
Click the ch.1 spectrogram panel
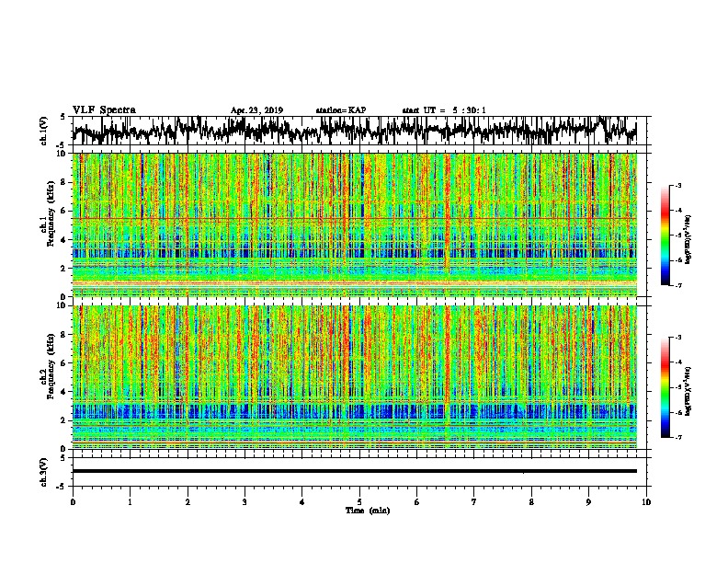coord(355,224)
